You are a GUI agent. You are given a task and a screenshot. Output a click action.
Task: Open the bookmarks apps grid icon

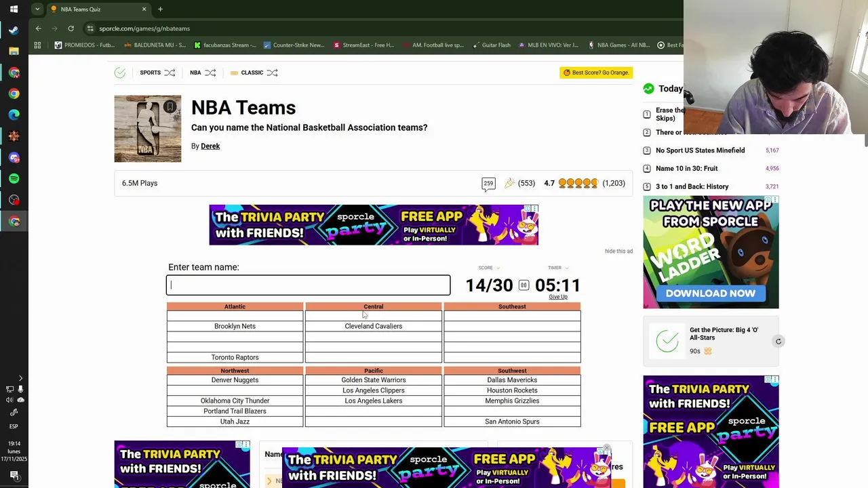[37, 45]
